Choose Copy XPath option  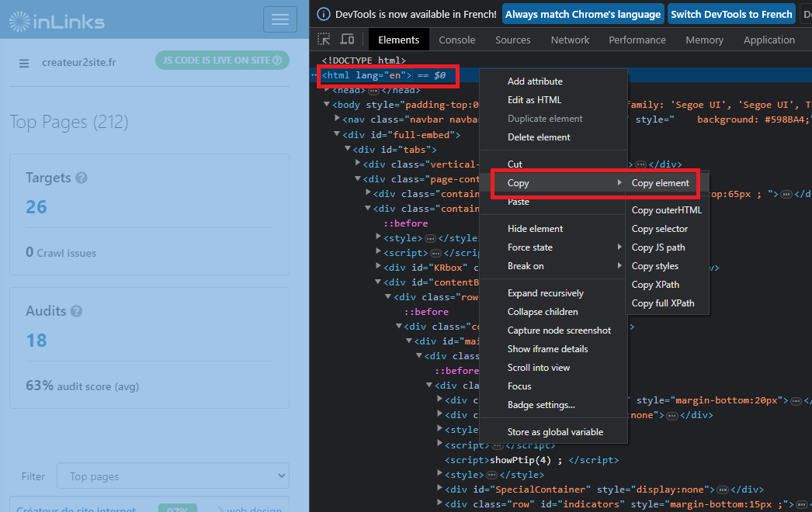click(655, 285)
